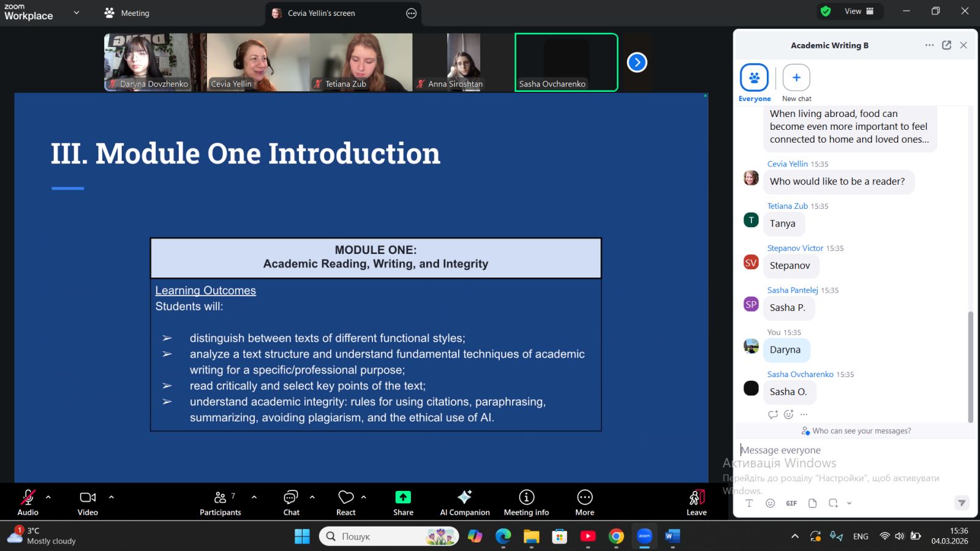Image resolution: width=980 pixels, height=551 pixels.
Task: Show Meeting info details
Action: coord(526,503)
